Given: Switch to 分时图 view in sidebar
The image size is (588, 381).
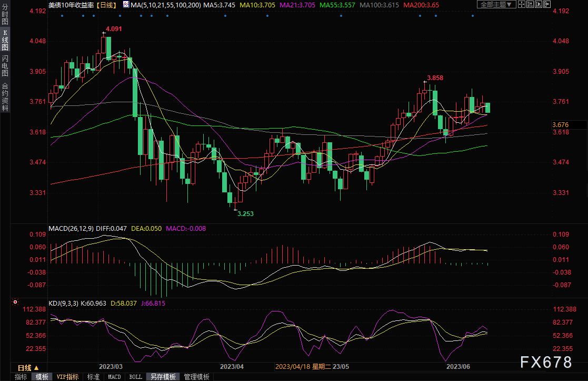Looking at the screenshot, I should pyautogui.click(x=5, y=14).
